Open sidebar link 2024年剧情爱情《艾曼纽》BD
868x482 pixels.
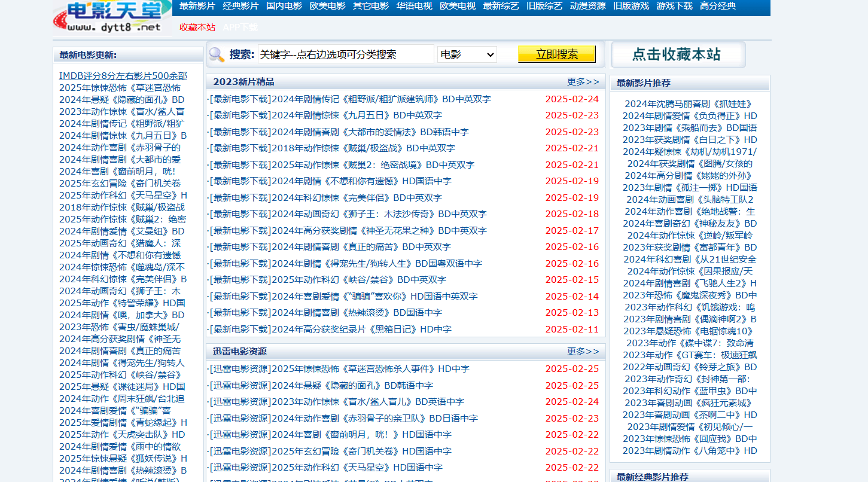click(122, 231)
